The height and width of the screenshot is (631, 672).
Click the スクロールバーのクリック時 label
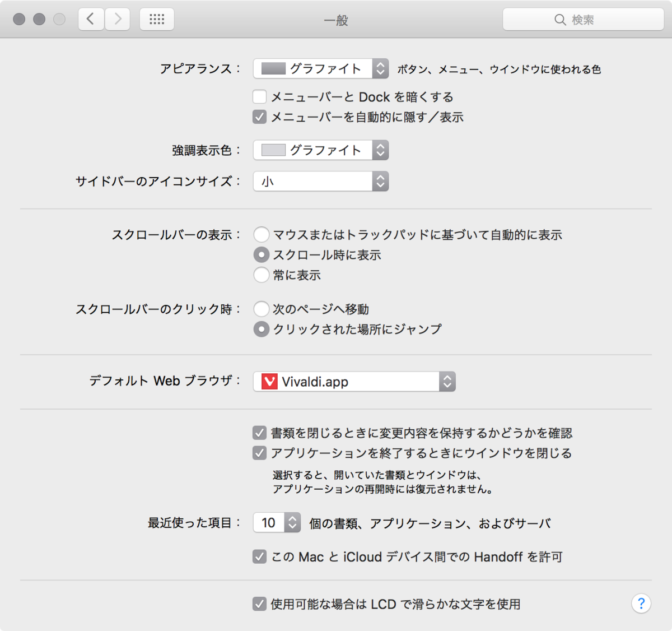(x=158, y=309)
